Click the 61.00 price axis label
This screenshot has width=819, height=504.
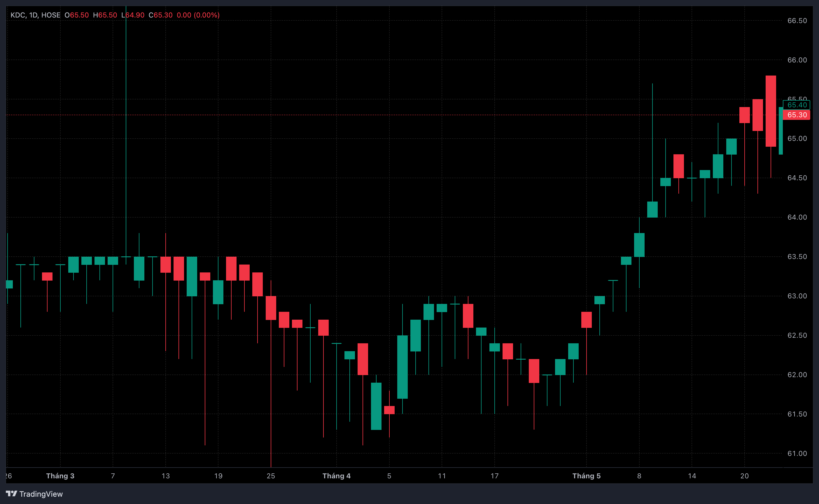tap(797, 453)
